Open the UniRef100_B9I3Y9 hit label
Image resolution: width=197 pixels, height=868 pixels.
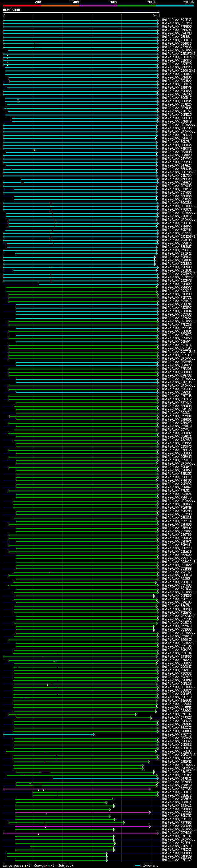176,23
